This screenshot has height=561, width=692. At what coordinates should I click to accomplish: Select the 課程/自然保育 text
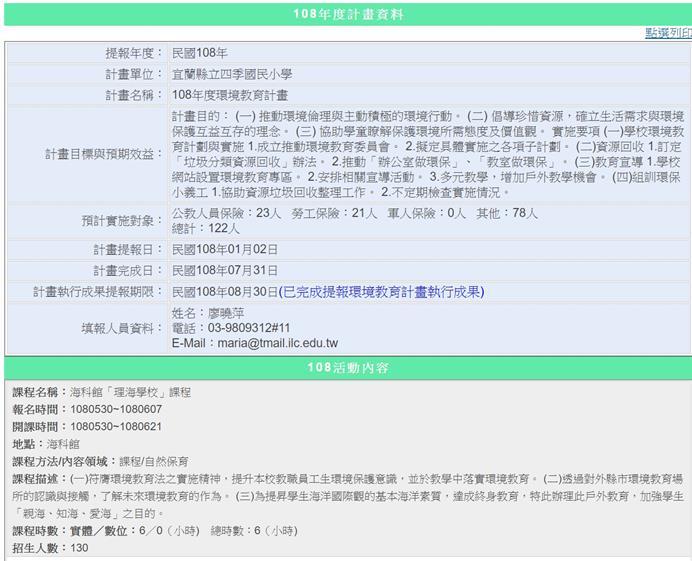coord(154,462)
